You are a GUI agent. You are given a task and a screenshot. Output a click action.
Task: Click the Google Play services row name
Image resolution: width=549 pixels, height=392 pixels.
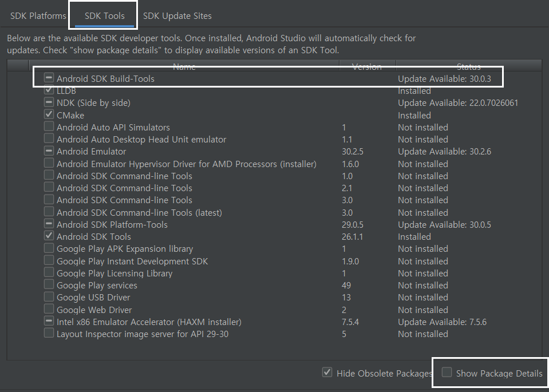point(97,286)
